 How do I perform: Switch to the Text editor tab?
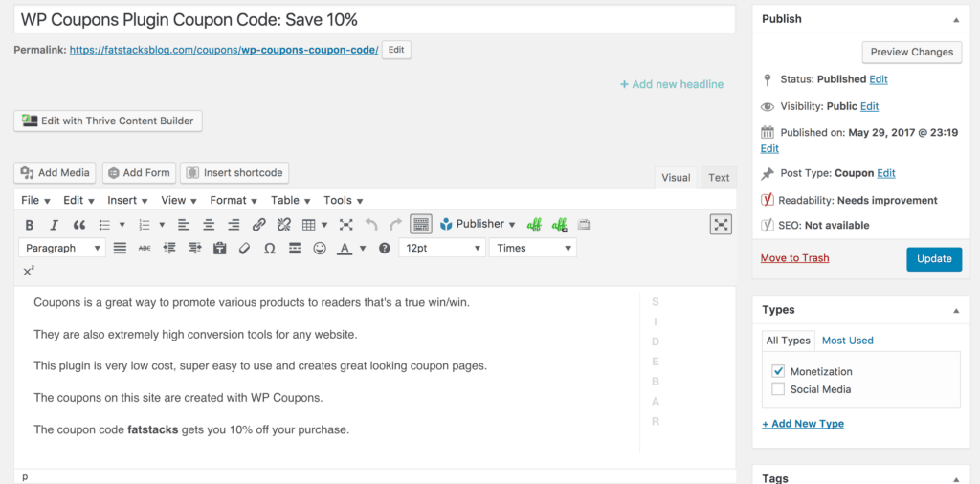[x=719, y=177]
